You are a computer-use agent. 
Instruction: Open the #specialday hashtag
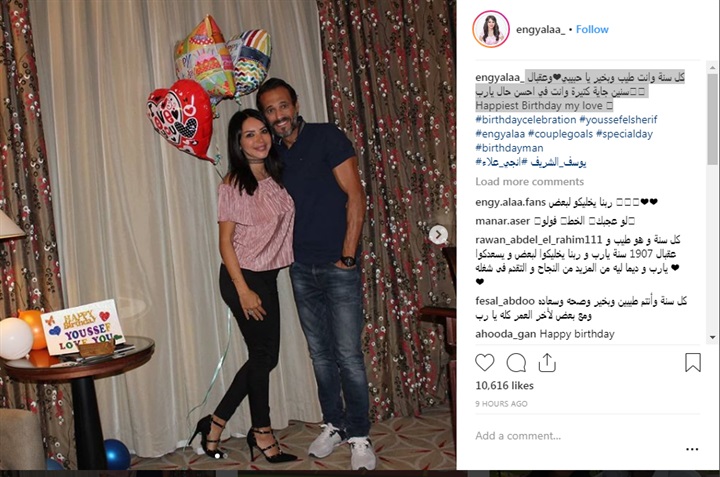click(x=624, y=134)
